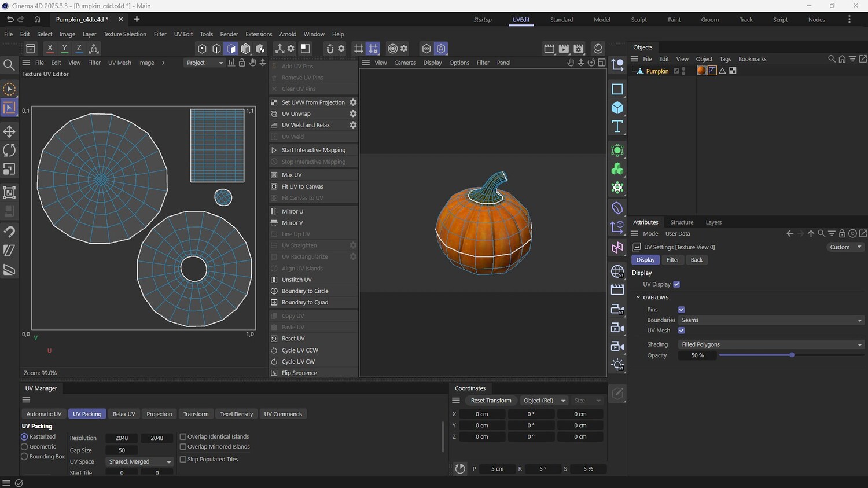Open the Boundaries Seams dropdown
Screen dimensions: 868x488
(x=771, y=320)
